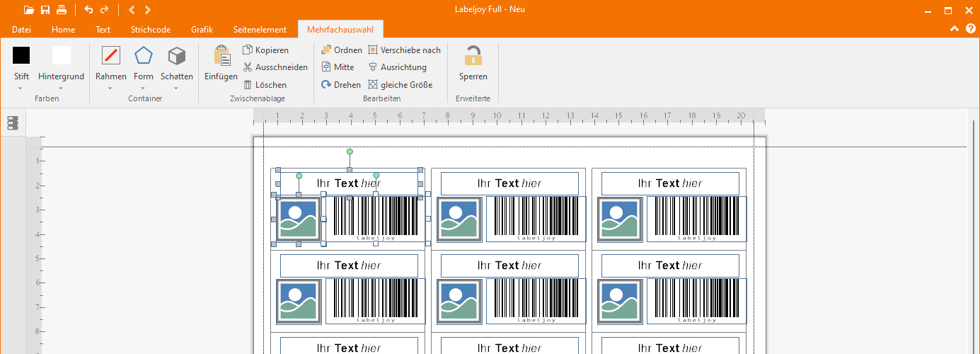This screenshot has height=354, width=980.
Task: Select barcode in second-row middle label
Action: pyautogui.click(x=536, y=302)
